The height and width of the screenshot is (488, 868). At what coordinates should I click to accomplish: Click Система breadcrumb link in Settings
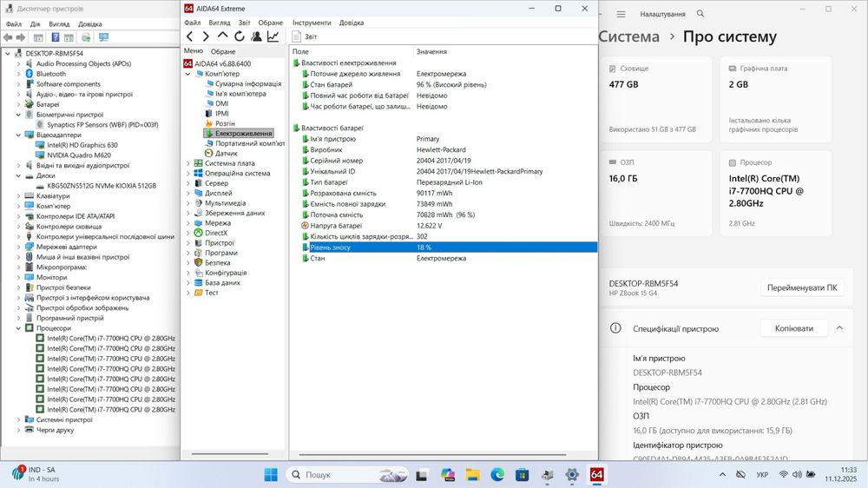click(629, 36)
